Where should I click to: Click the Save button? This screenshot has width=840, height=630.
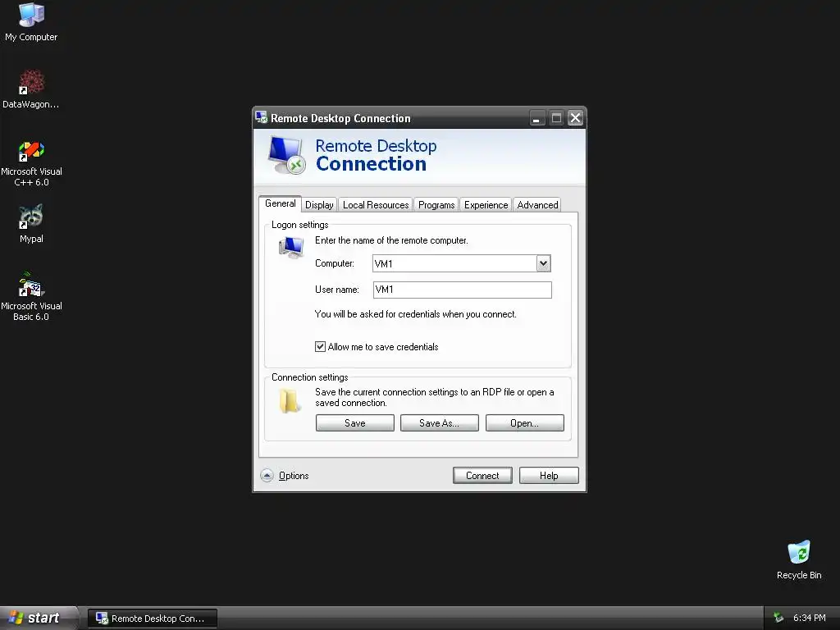pyautogui.click(x=354, y=422)
